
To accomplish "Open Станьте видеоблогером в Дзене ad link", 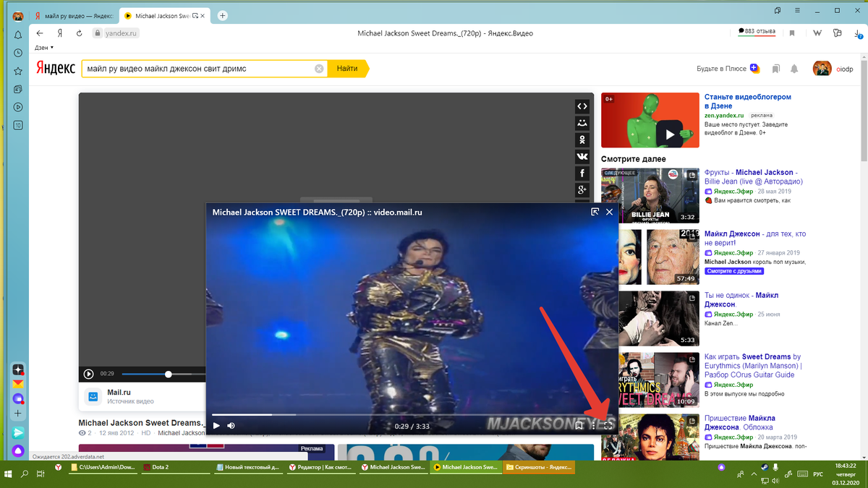I will click(748, 101).
